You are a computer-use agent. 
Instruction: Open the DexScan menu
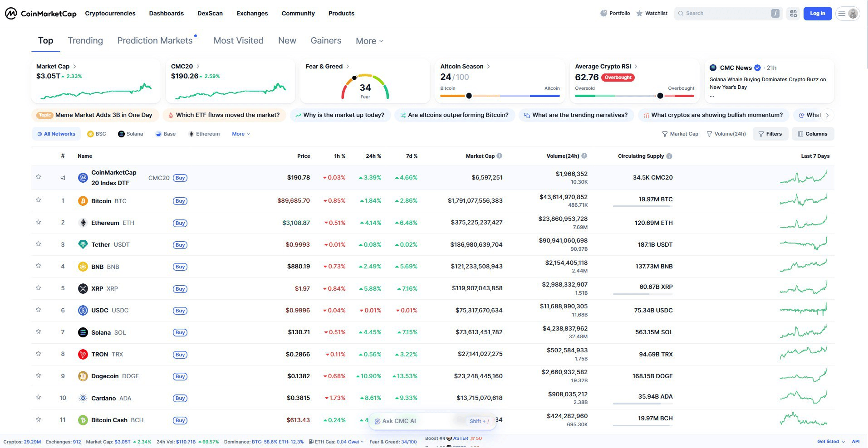coord(210,13)
